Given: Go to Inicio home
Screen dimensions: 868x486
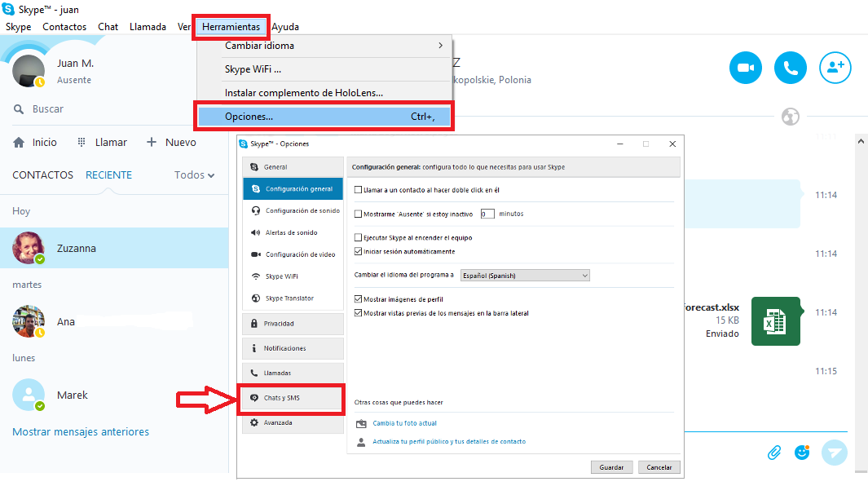Looking at the screenshot, I should [35, 143].
